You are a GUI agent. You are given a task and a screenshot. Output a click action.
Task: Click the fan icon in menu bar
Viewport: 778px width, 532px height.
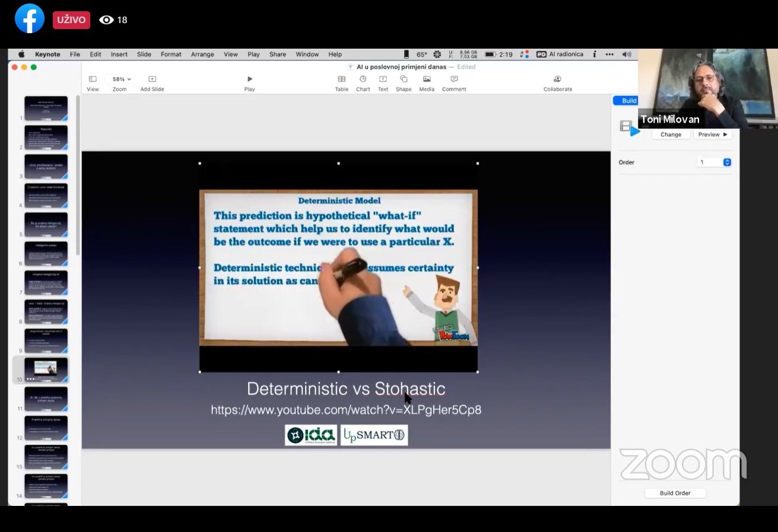point(437,55)
